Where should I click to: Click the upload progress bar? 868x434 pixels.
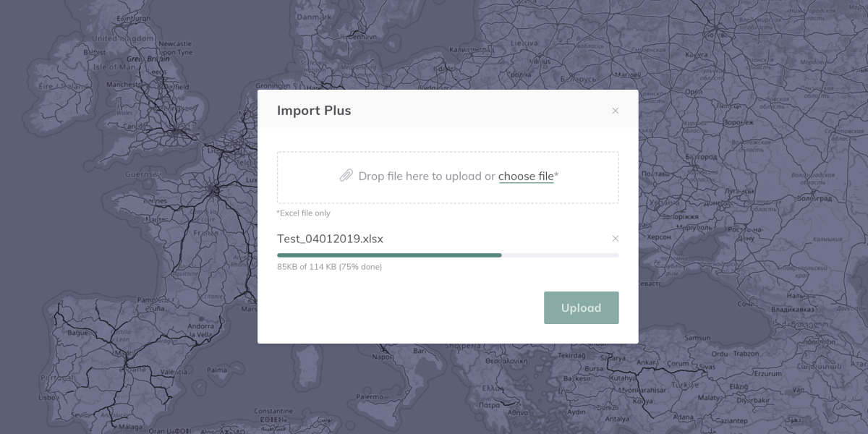[448, 255]
